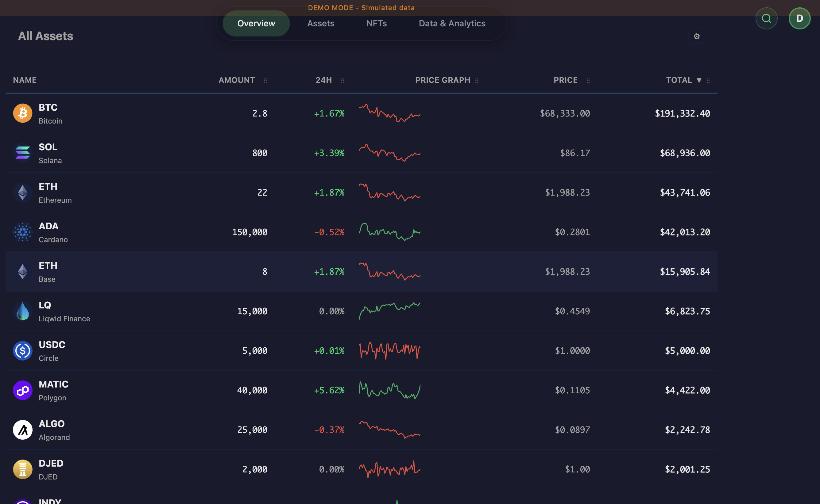Click the Liqwid Finance LQ icon

[x=22, y=311]
